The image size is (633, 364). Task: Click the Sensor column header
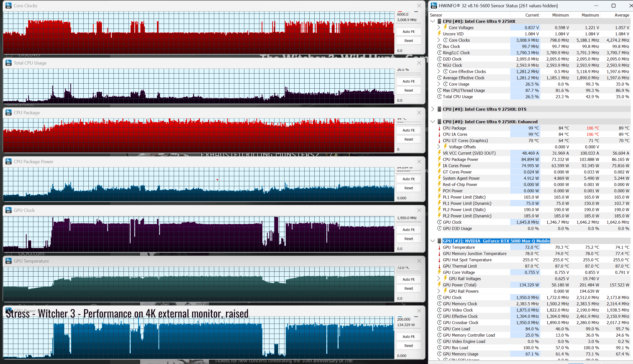point(470,15)
